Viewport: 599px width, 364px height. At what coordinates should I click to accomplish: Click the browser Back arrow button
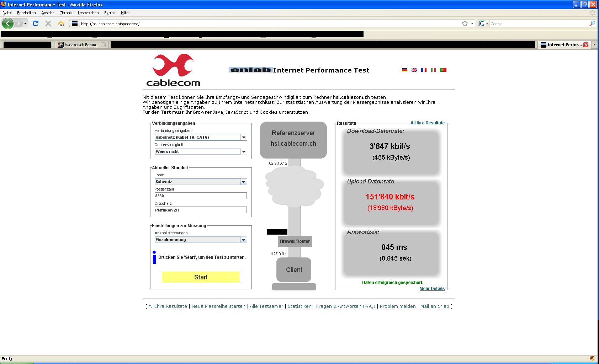7,24
